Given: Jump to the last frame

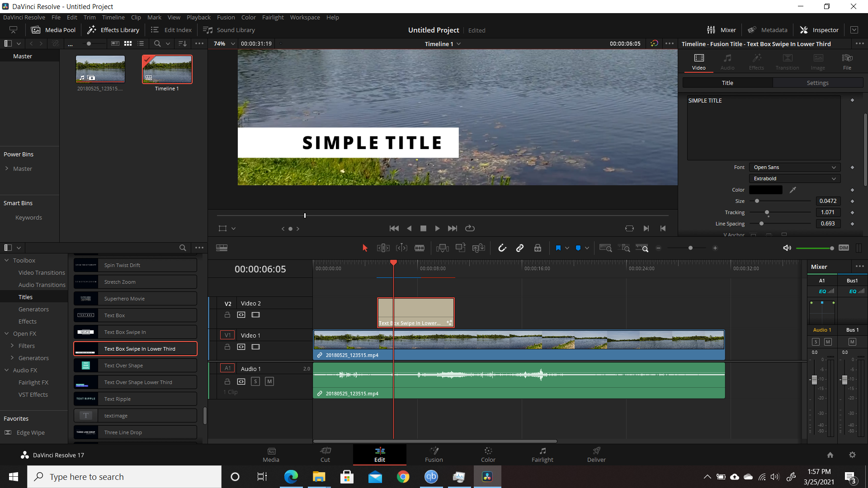Looking at the screenshot, I should (452, 229).
